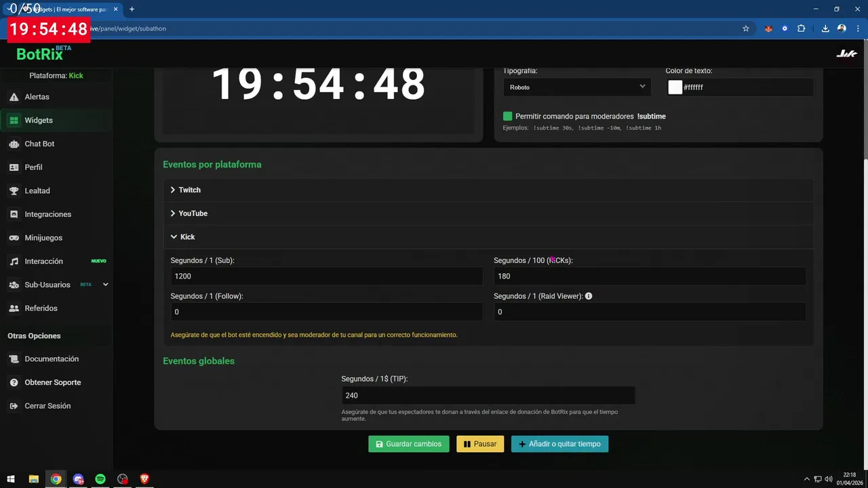Image resolution: width=868 pixels, height=488 pixels.
Task: Open the MetaMask fox extension
Action: (768, 28)
